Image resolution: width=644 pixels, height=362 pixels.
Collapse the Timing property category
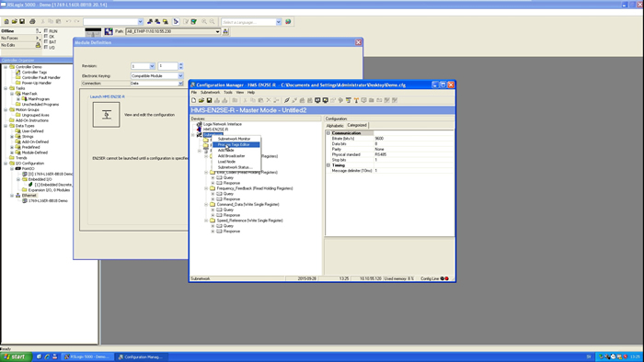328,165
